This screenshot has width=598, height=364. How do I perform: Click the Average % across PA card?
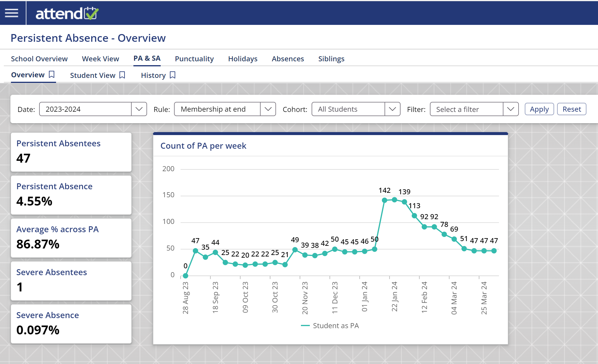(x=71, y=238)
